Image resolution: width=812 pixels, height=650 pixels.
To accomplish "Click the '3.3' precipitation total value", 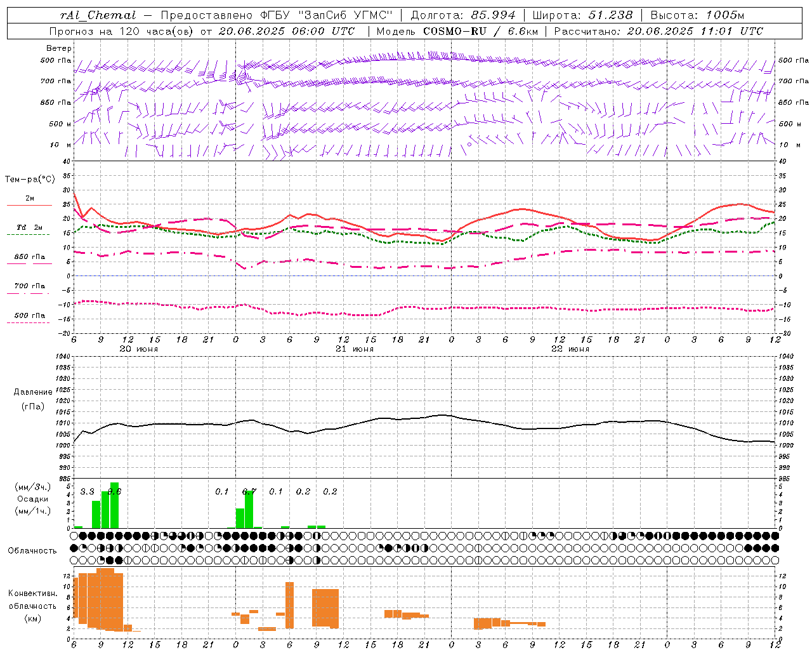I will (88, 492).
